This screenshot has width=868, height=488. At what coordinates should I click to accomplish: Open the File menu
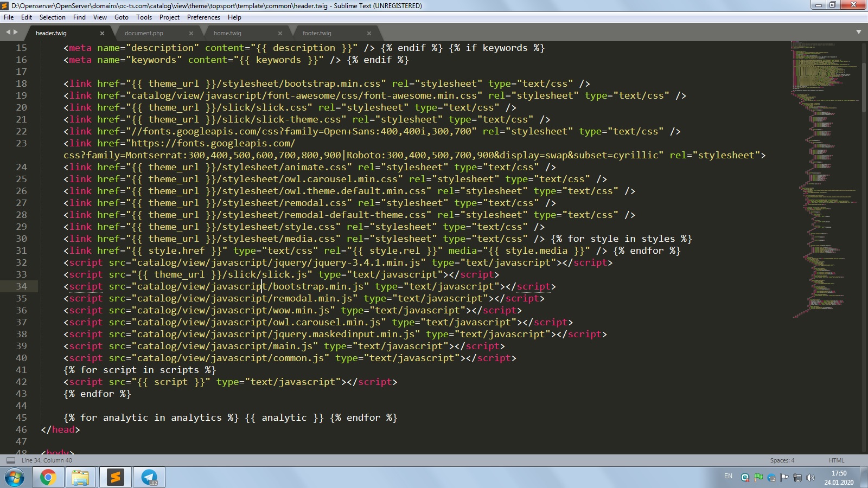(9, 17)
